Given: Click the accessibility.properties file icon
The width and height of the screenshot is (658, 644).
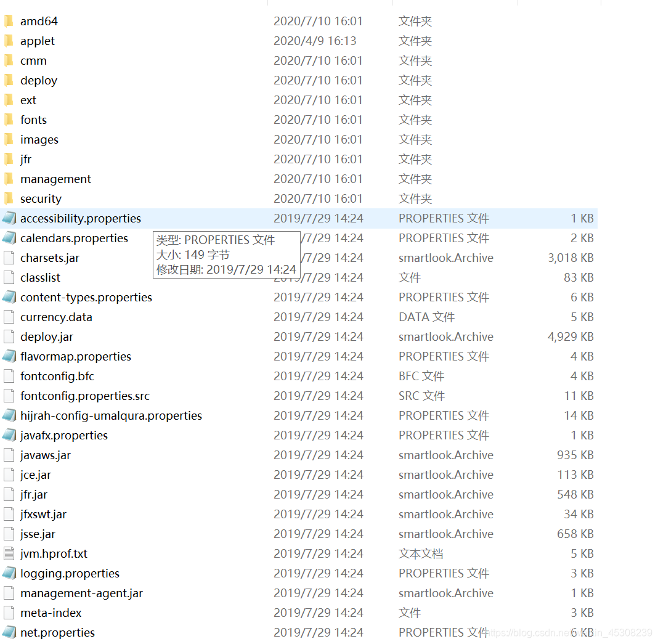Looking at the screenshot, I should 9,218.
